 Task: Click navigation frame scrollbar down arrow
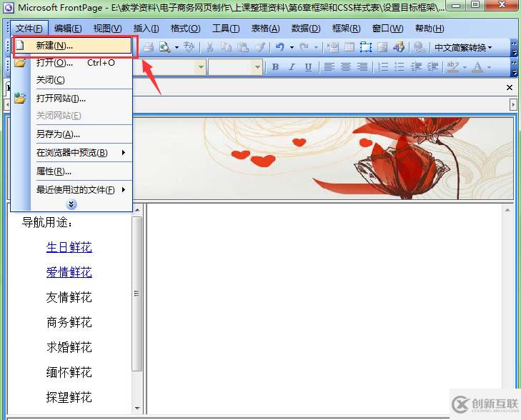[x=137, y=409]
